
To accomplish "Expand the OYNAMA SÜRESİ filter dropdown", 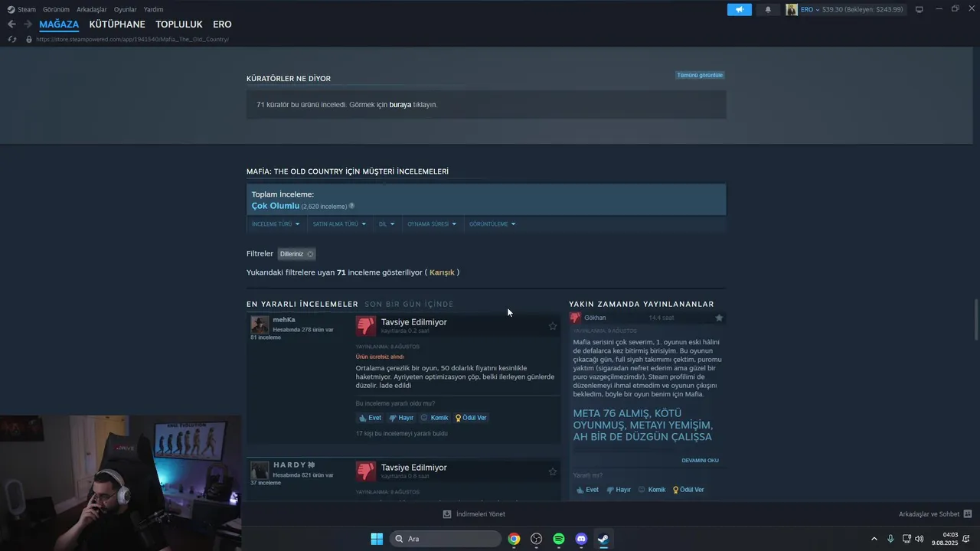I will pyautogui.click(x=432, y=224).
